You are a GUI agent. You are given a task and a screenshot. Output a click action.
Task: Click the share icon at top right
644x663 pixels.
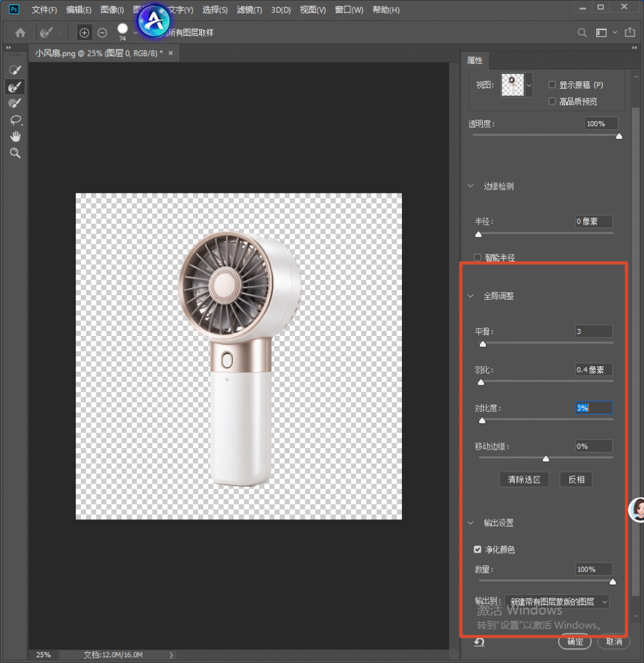pyautogui.click(x=630, y=32)
